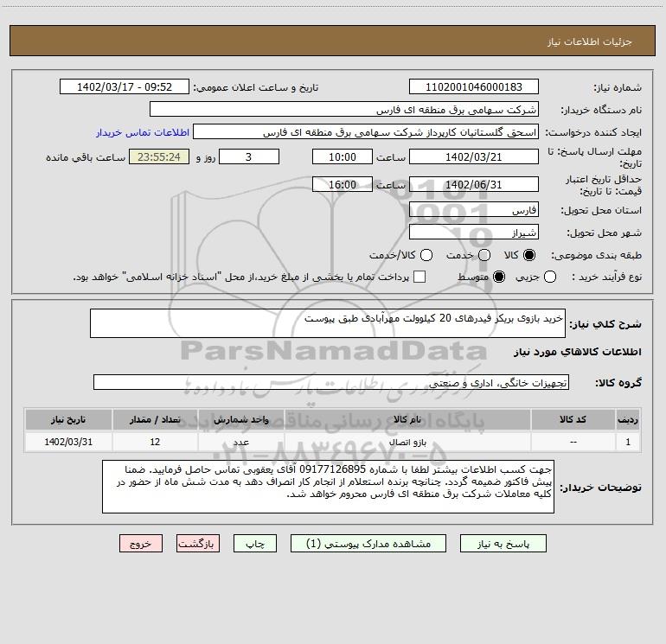Click the buyer organization name field
This screenshot has height=644, width=666.
coord(344,110)
